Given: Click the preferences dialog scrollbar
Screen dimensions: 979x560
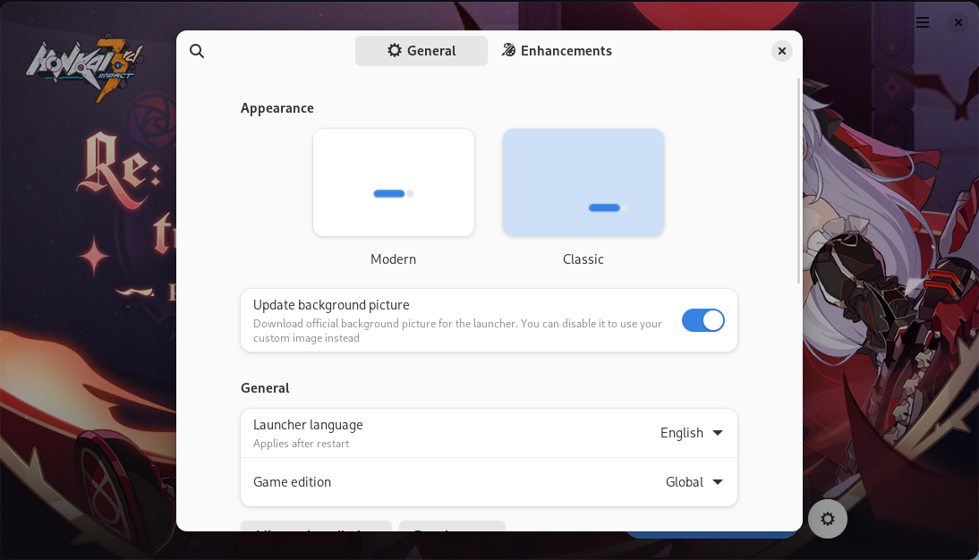Looking at the screenshot, I should click(x=798, y=181).
